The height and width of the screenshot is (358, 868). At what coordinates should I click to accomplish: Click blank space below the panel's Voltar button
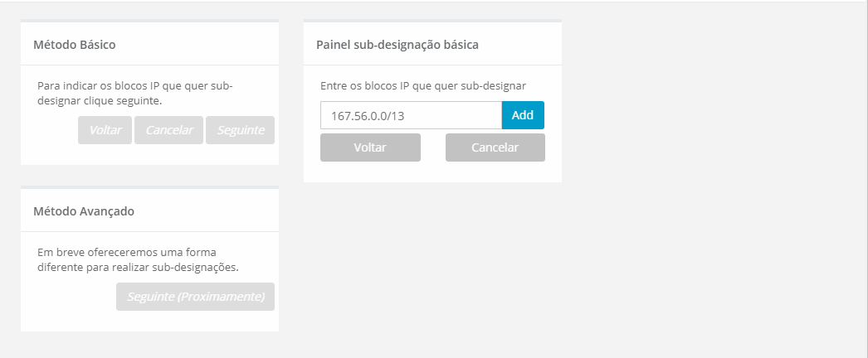click(370, 172)
